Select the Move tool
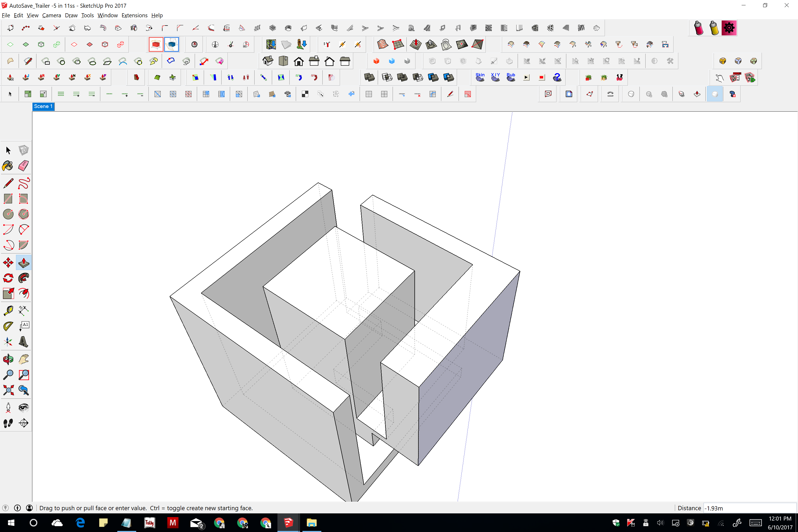Image resolution: width=798 pixels, height=532 pixels. click(8, 263)
